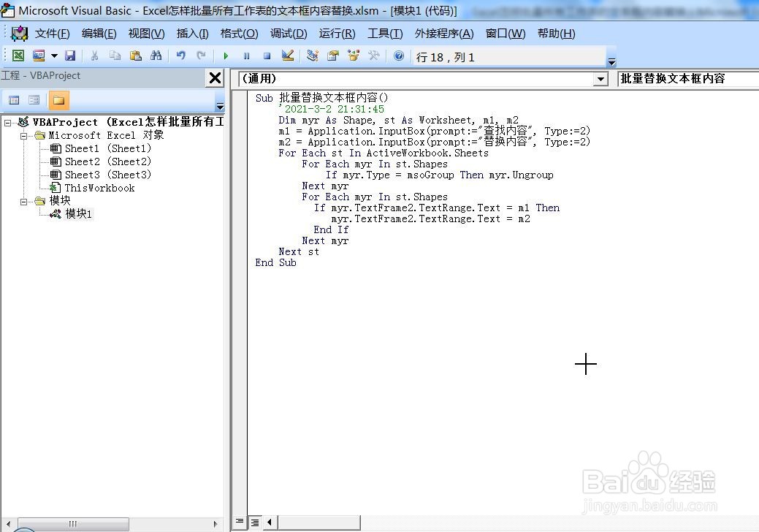Toggle Design Mode icon
759x532 pixels.
pos(288,56)
